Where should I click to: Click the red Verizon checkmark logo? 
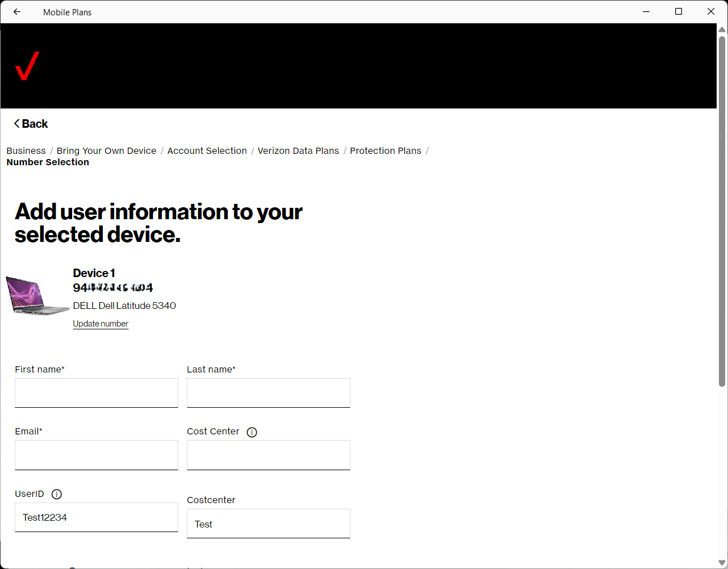(x=27, y=66)
